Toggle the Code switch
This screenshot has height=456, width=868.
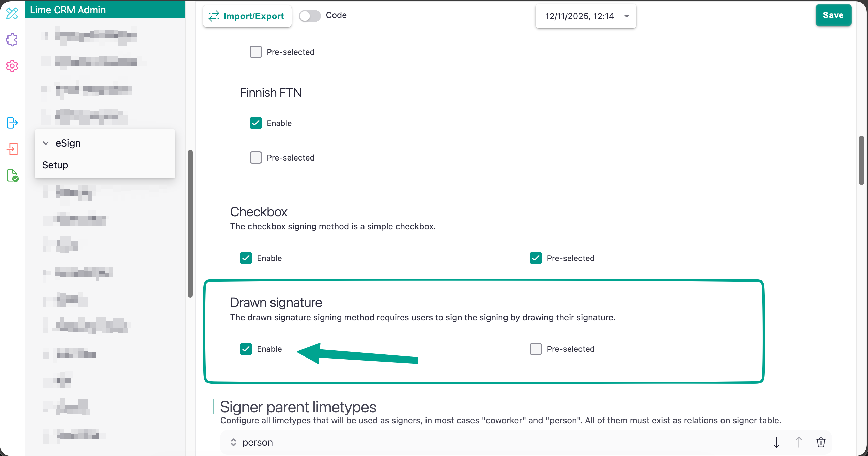309,16
